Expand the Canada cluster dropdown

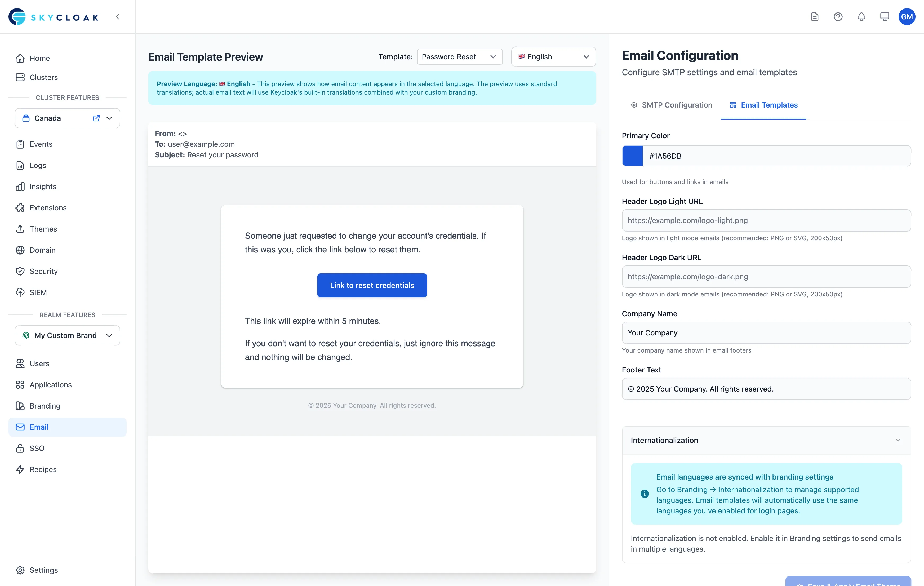[109, 118]
